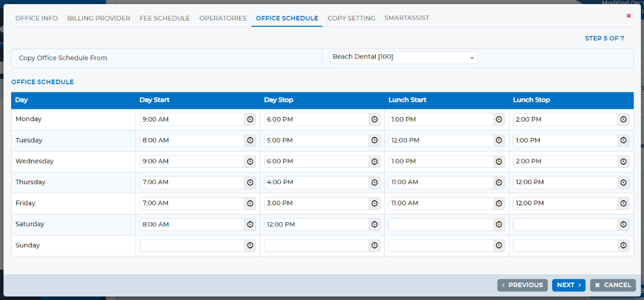Open clock picker for Sunday Lunch Start
The image size is (644, 300).
coord(499,246)
